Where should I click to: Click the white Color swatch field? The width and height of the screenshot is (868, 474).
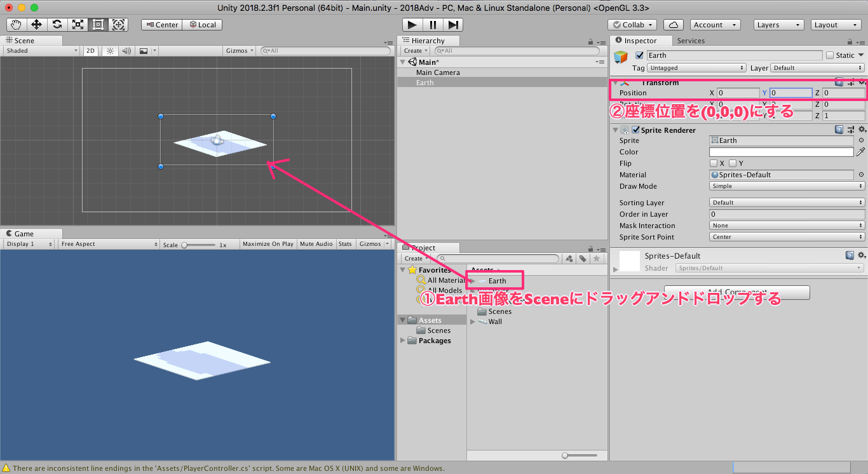click(x=781, y=152)
